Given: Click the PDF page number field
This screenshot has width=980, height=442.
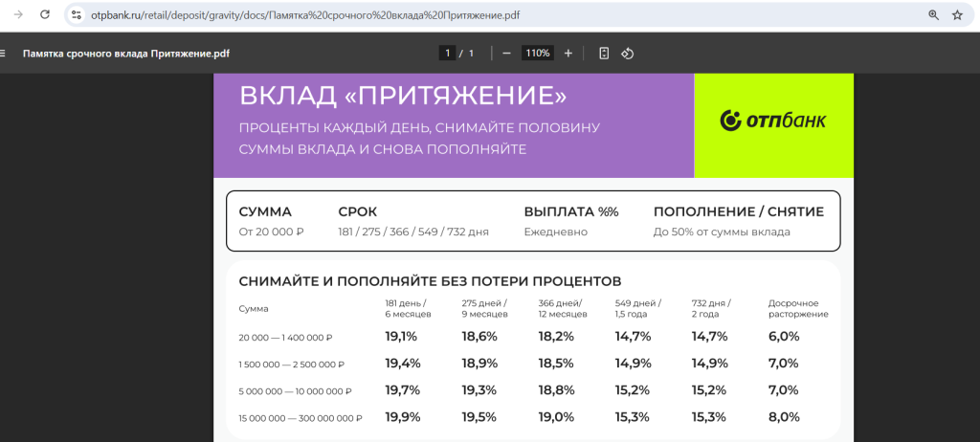Looking at the screenshot, I should 447,54.
